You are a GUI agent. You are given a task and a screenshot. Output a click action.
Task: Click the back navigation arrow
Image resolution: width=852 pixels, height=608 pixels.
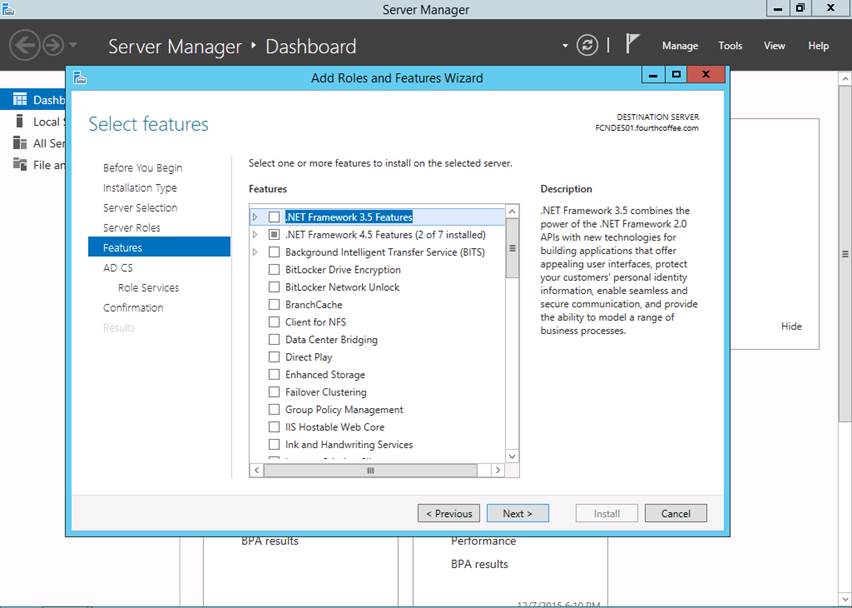(25, 45)
